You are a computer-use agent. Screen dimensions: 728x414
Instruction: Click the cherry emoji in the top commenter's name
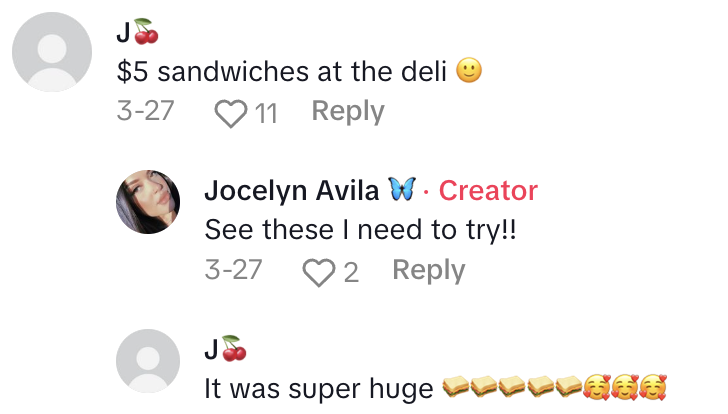pos(146,33)
